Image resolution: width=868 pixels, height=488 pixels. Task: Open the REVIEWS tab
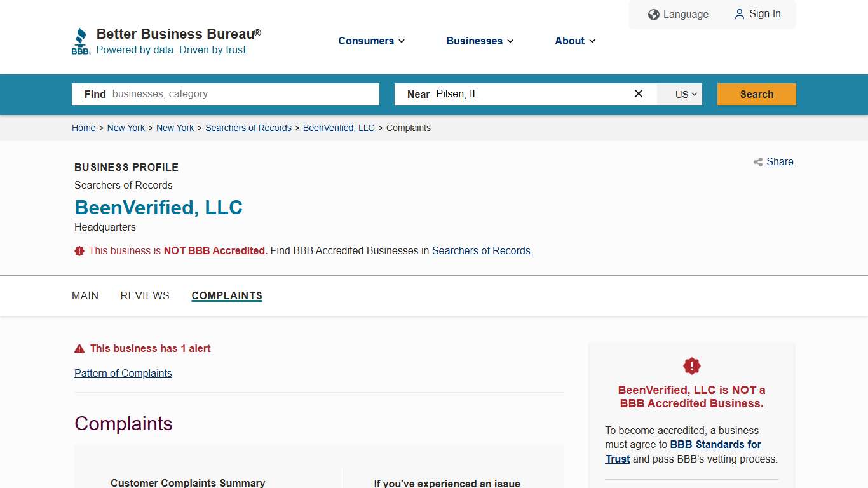point(145,295)
